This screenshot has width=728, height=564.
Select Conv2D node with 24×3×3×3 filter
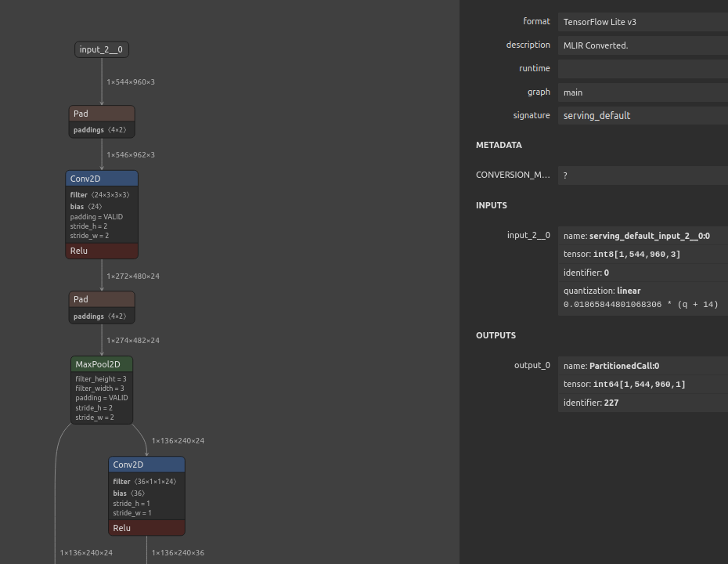tap(102, 179)
